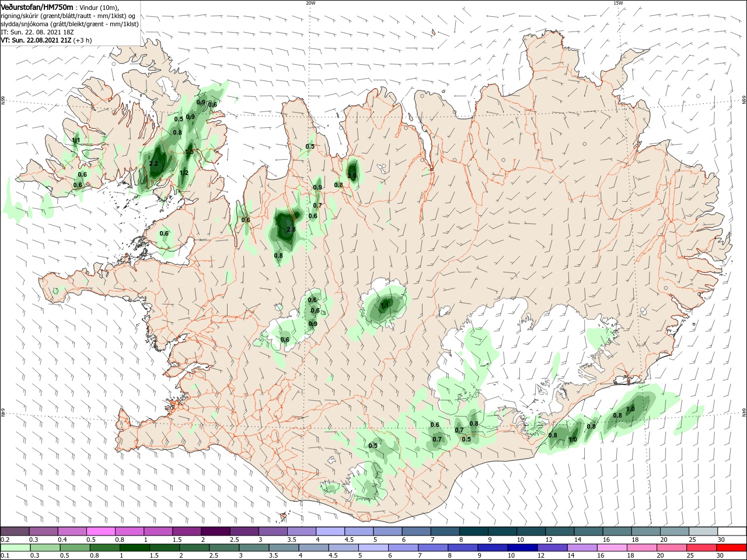Click the rigning/skúrir description line
Viewport: 747px width, 560px height.
click(68, 16)
